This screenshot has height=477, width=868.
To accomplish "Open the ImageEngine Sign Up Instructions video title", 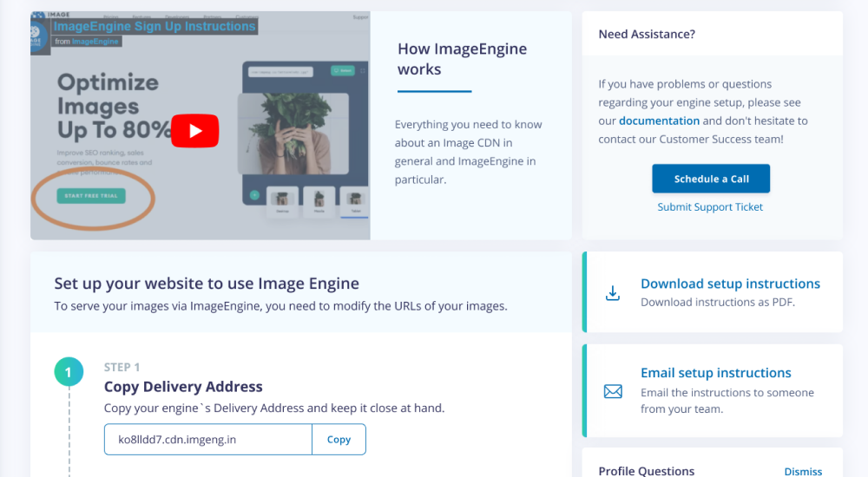I will (155, 27).
